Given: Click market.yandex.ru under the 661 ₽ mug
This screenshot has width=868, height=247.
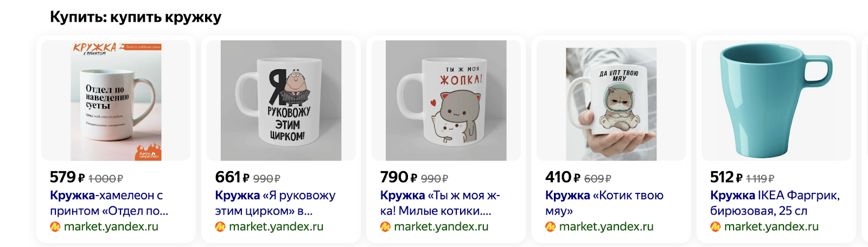Looking at the screenshot, I should [276, 226].
